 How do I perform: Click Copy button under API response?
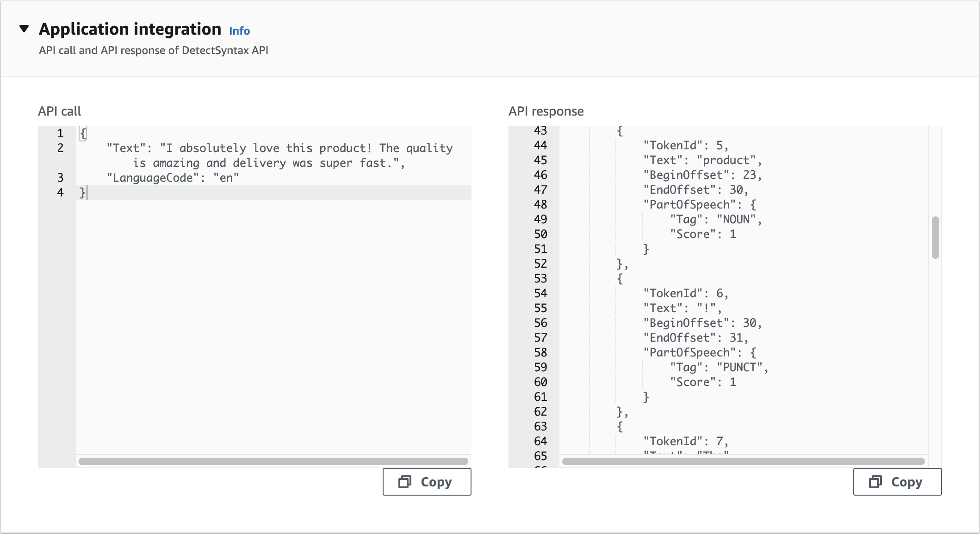(x=897, y=482)
